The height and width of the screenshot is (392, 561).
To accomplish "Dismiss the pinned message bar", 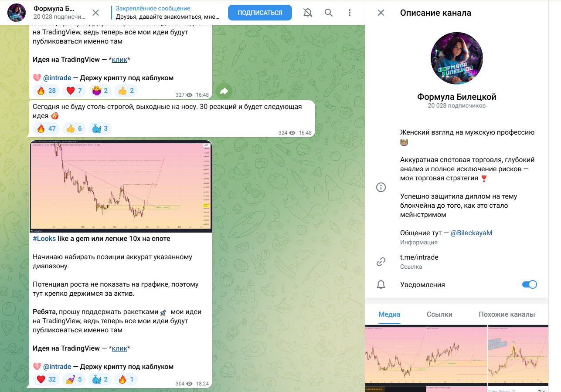I will pos(96,13).
